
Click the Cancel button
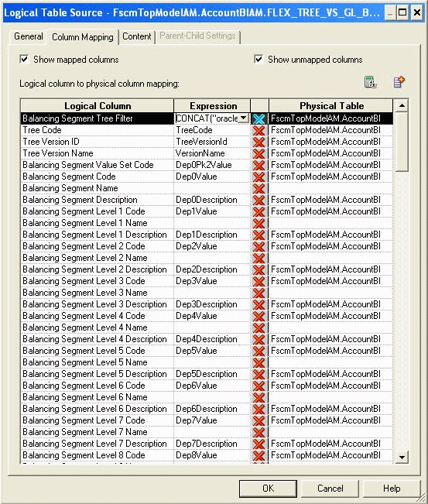(x=330, y=489)
